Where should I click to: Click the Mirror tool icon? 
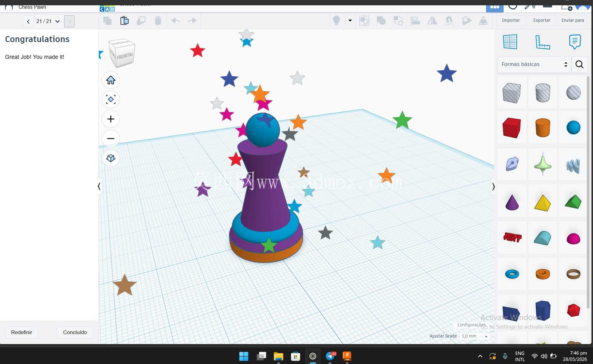click(x=432, y=21)
